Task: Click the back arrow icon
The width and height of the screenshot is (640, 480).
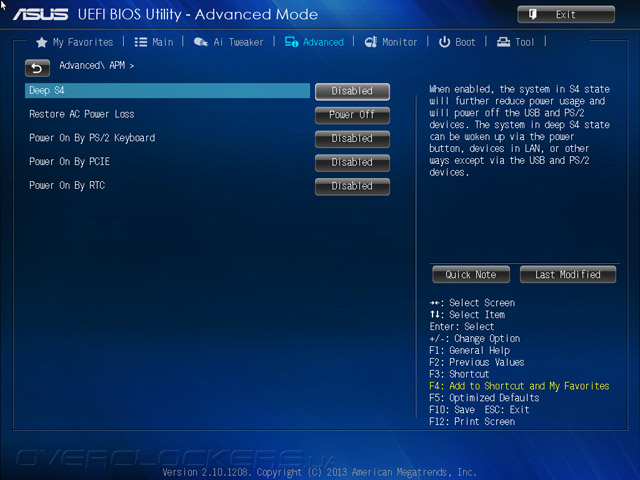Action: click(37, 68)
